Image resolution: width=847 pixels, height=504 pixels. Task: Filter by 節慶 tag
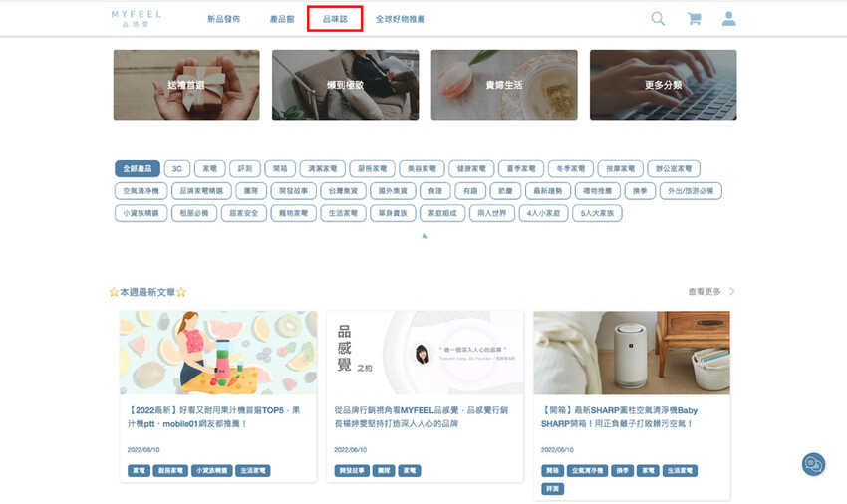(x=505, y=190)
